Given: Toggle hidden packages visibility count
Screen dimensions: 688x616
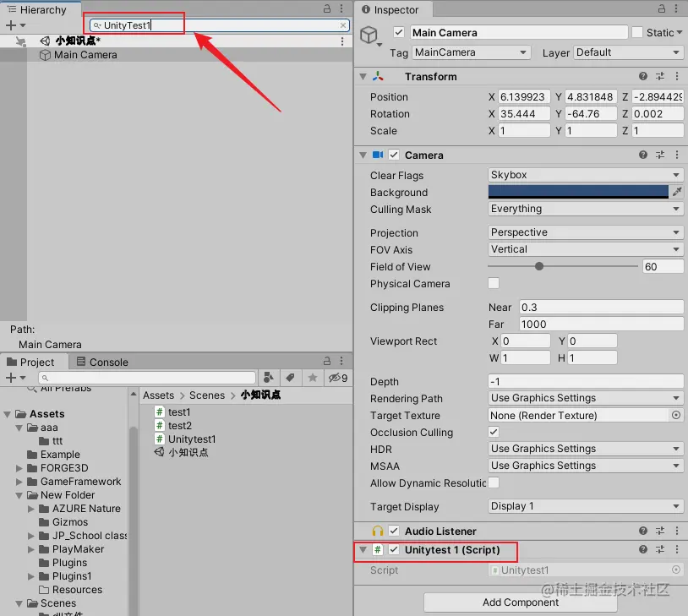Looking at the screenshot, I should click(338, 378).
